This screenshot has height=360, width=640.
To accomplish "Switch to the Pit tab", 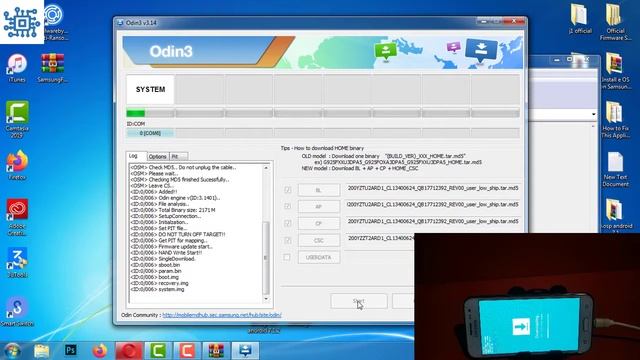I will point(178,157).
